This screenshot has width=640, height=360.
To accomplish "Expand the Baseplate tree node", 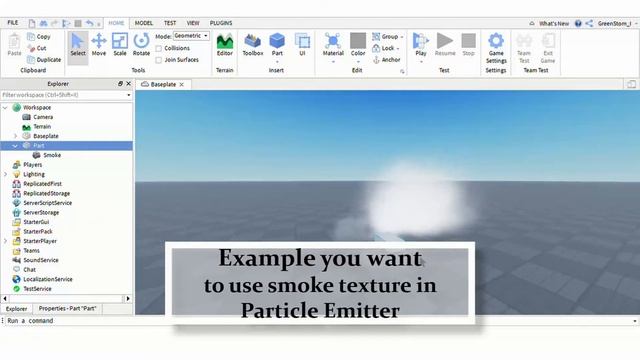I will pos(16,136).
